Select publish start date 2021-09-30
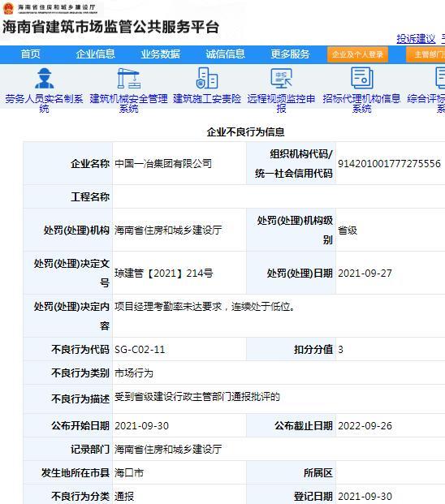The width and height of the screenshot is (445, 504). click(142, 426)
